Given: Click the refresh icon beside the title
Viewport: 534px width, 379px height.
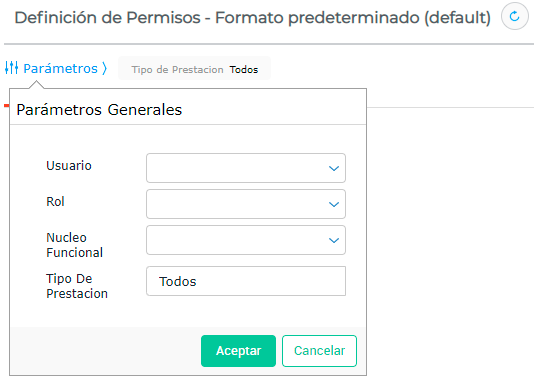Looking at the screenshot, I should pos(514,16).
